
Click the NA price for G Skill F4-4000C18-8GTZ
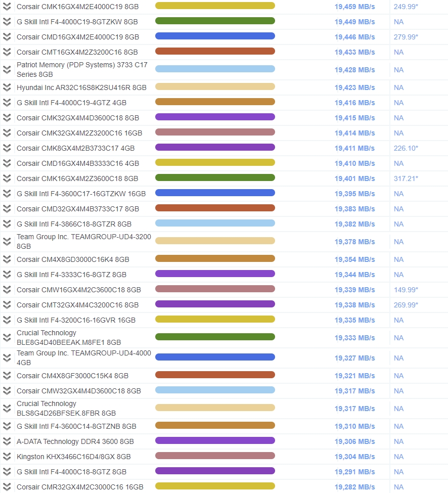click(x=398, y=472)
